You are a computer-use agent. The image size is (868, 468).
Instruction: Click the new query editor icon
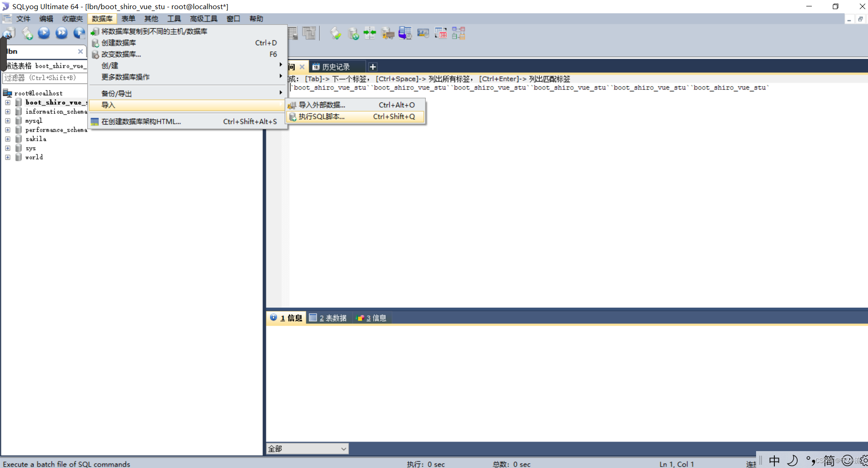point(27,33)
